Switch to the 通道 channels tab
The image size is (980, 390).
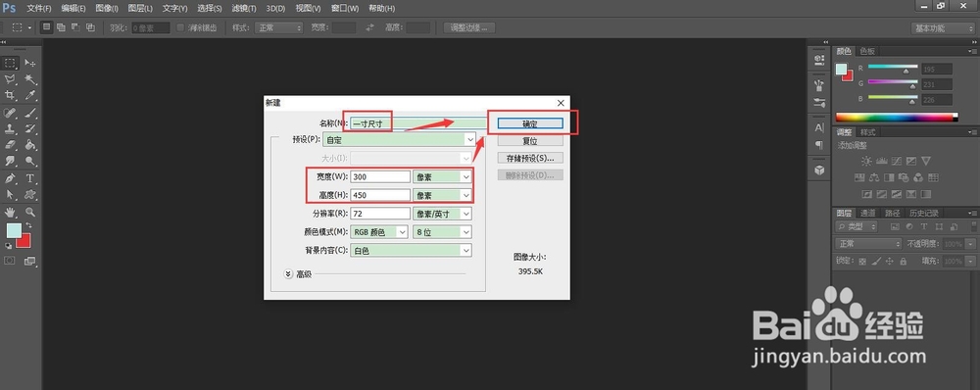click(867, 213)
